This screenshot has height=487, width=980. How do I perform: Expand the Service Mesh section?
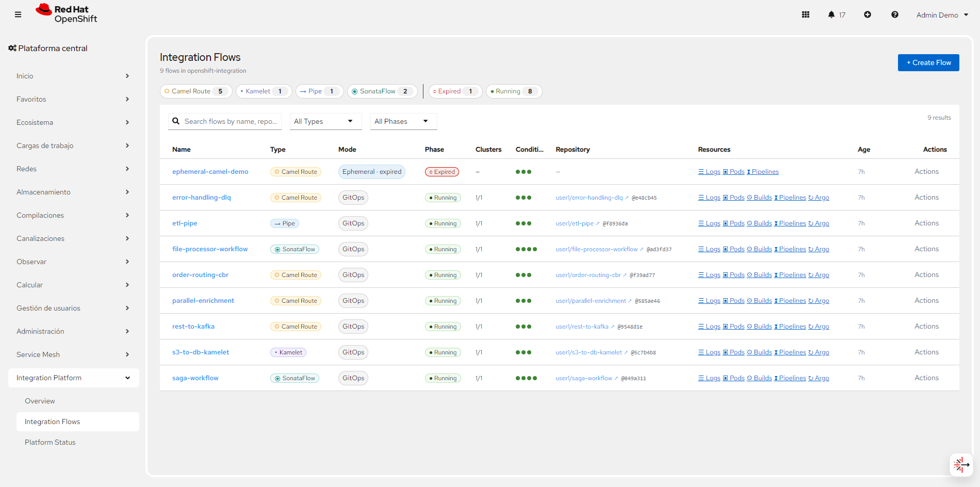[73, 354]
